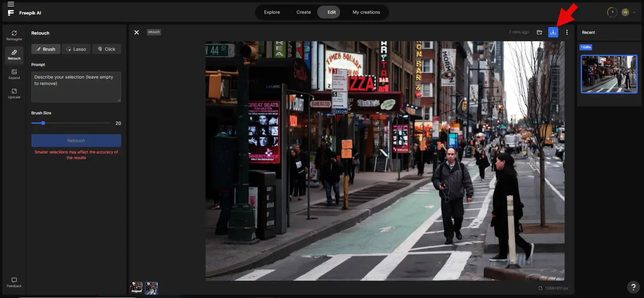Select the Original version thumbnail
644x298 pixels.
pyautogui.click(x=136, y=288)
